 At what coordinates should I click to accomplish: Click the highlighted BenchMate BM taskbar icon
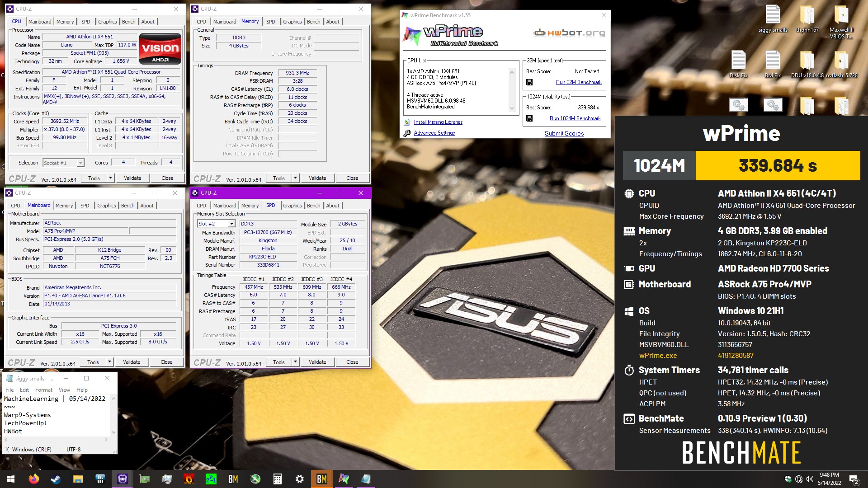click(x=322, y=479)
